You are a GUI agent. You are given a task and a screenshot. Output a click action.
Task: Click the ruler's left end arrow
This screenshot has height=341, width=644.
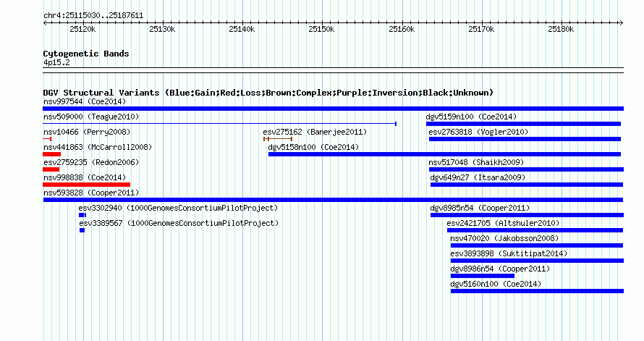coord(45,22)
